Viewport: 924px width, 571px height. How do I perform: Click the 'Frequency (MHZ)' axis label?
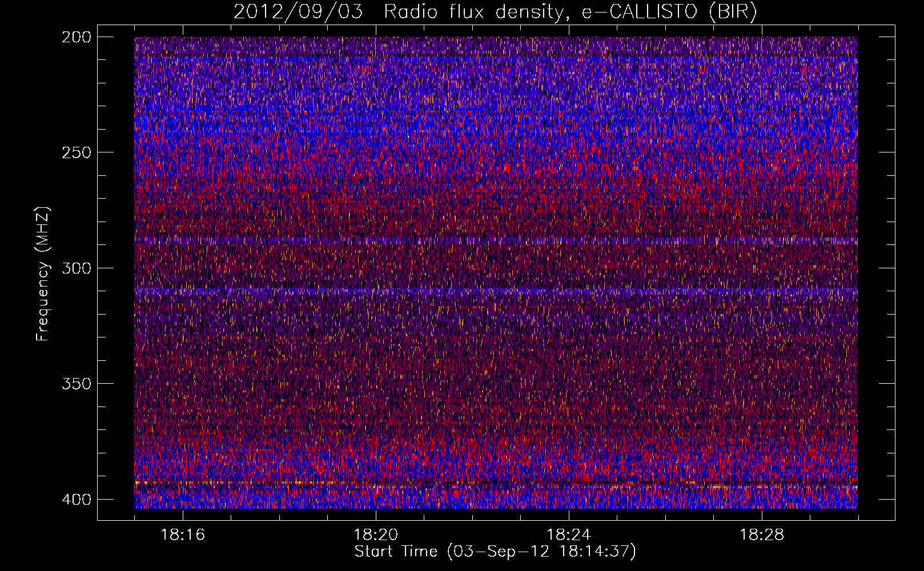[x=43, y=274]
